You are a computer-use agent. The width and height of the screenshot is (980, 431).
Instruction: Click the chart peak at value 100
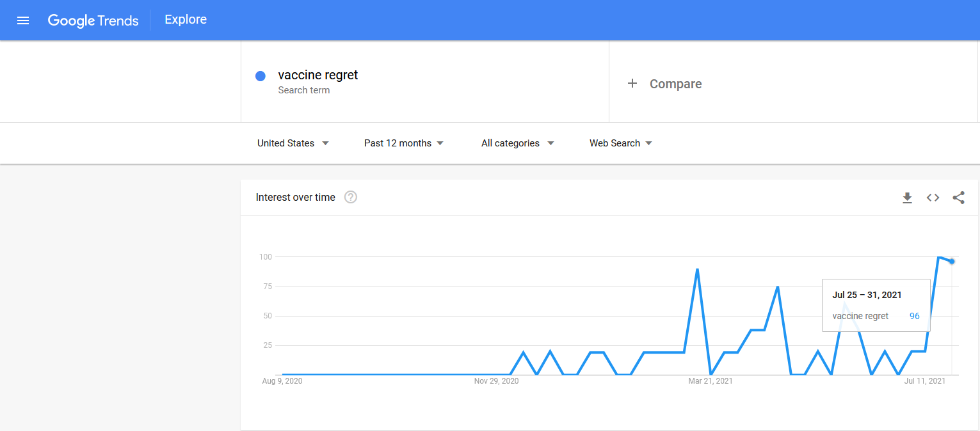click(x=939, y=257)
